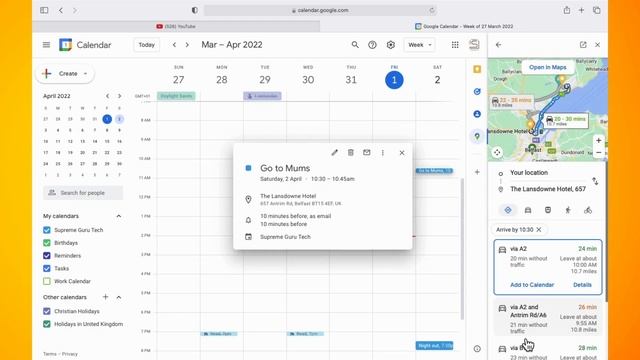Screen dimensions: 640x360
Task: Open the Help question mark icon
Action: click(x=372, y=45)
